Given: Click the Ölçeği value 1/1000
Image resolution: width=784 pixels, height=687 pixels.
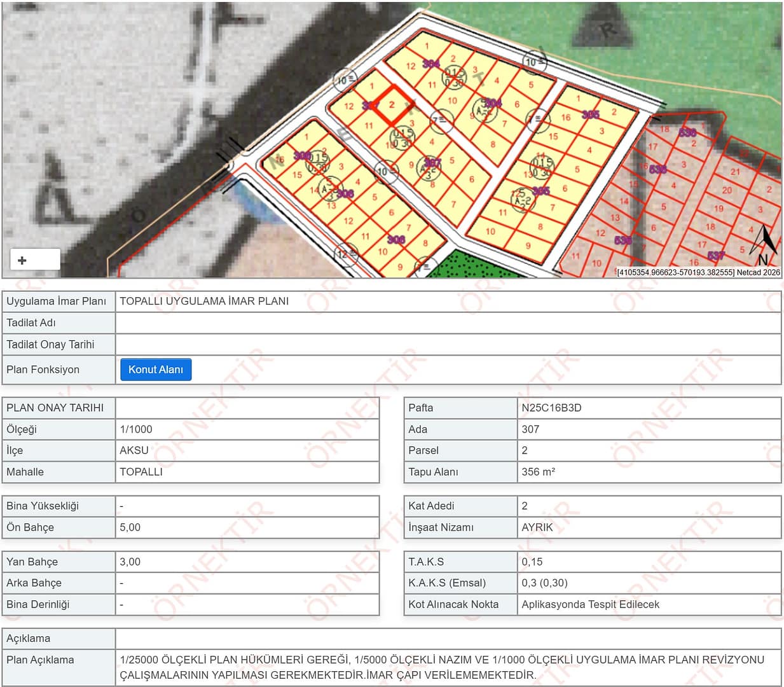Looking at the screenshot, I should click(136, 429).
